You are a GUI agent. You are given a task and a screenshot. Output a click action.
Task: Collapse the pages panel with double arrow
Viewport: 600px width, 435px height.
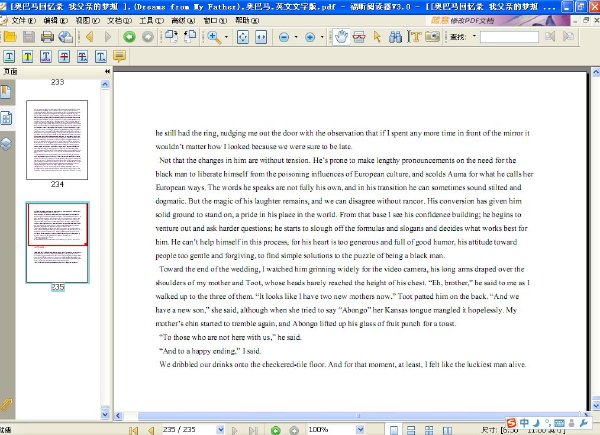coord(107,71)
